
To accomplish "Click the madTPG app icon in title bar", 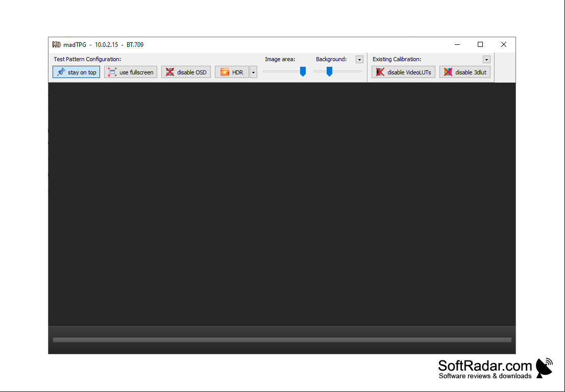I will click(x=57, y=45).
